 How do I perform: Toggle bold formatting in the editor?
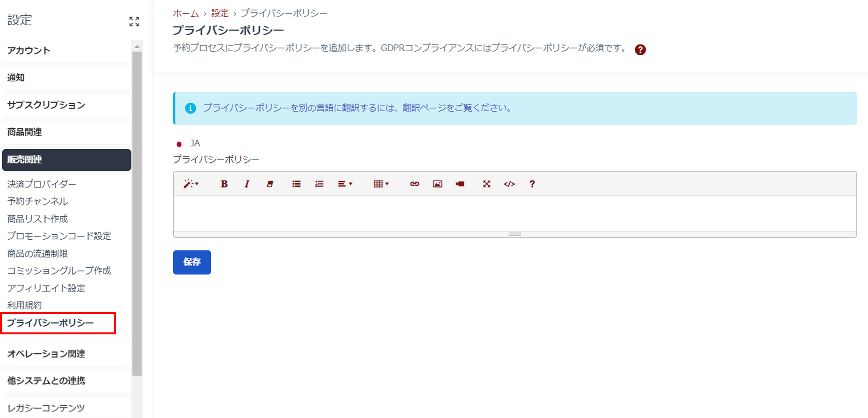[x=224, y=184]
